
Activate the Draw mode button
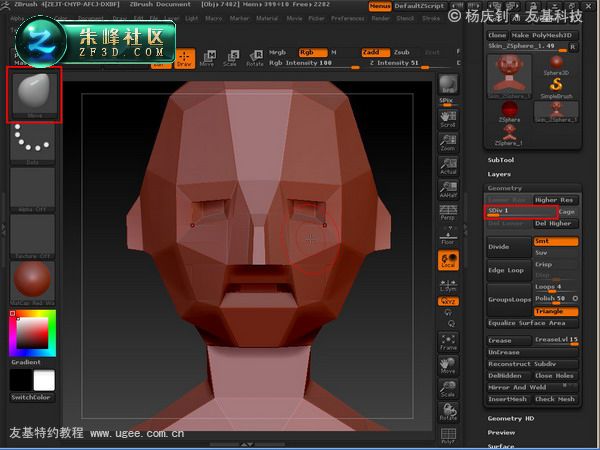184,59
